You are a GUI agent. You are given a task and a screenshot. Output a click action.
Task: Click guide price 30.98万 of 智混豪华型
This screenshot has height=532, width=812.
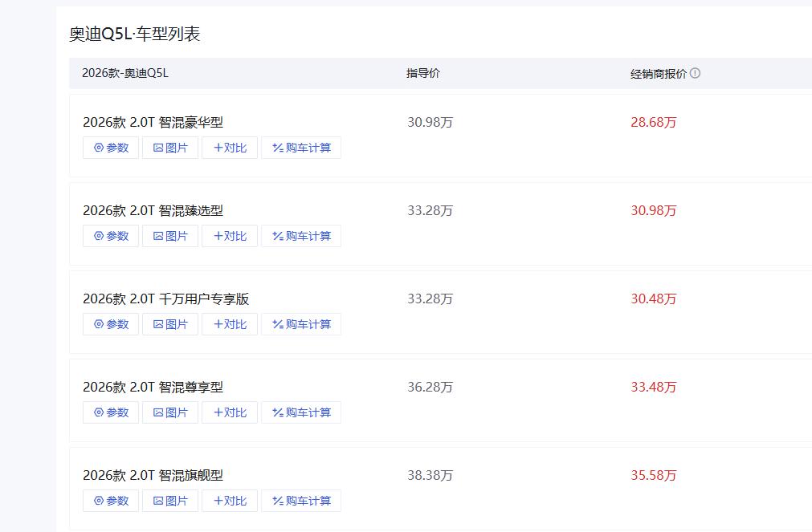pyautogui.click(x=430, y=122)
